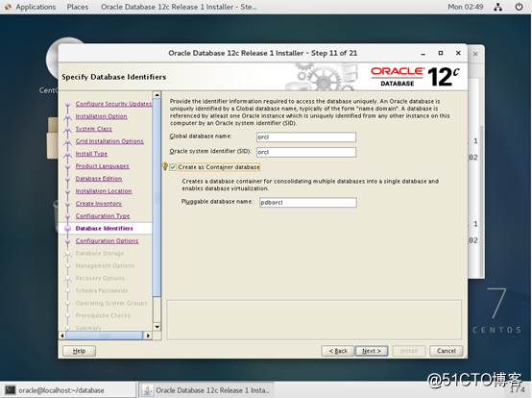Click the Operating System Groups step label
The width and height of the screenshot is (532, 398).
tap(111, 303)
